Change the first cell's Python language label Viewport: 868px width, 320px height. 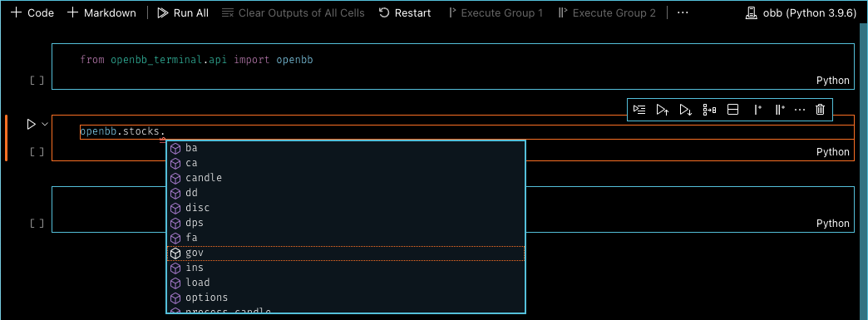[x=832, y=81]
